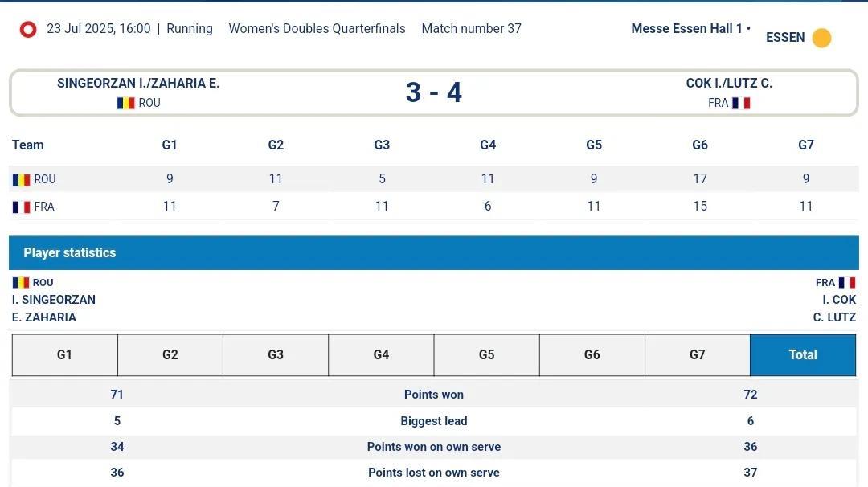The height and width of the screenshot is (487, 868).
Task: Click the Messe Essen Hall 1 venue
Action: coord(687,29)
